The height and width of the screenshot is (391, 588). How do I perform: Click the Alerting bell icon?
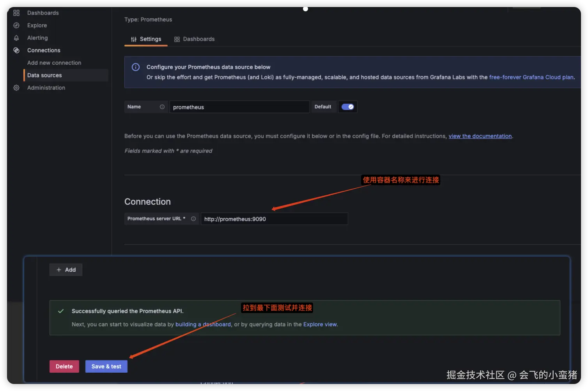coord(16,38)
